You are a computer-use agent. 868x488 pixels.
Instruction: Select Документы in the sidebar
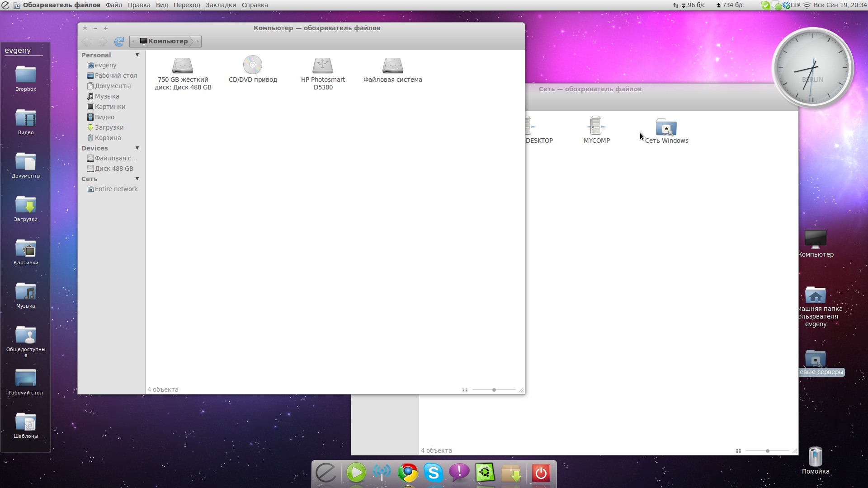point(108,86)
